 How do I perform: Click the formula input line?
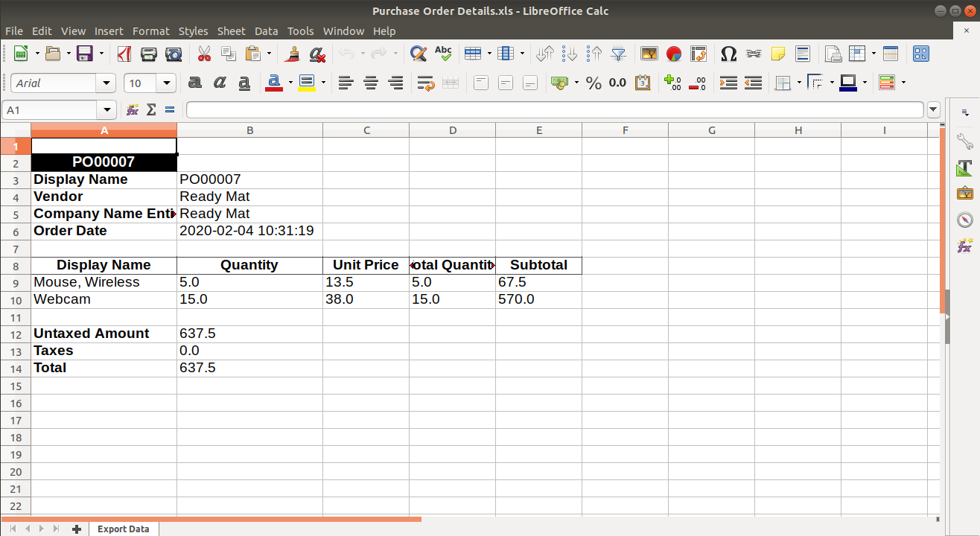pos(555,110)
